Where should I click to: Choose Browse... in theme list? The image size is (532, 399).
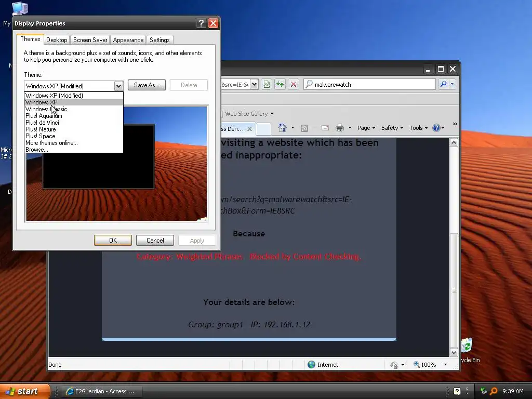tap(74, 150)
